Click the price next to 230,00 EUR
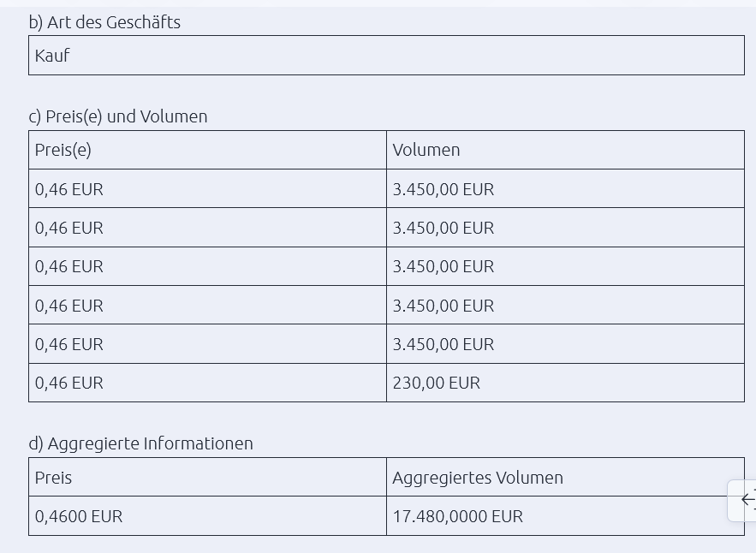756x553 pixels. [x=69, y=383]
